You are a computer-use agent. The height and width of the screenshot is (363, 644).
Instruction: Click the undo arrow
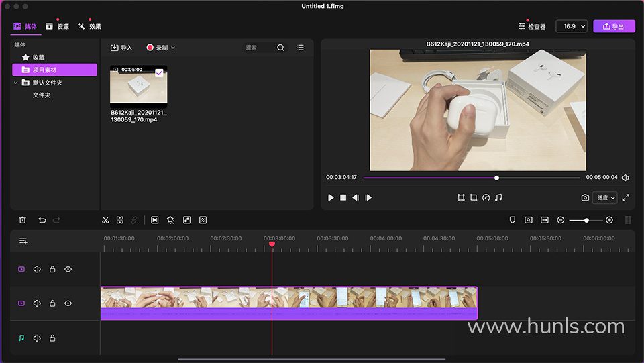[x=42, y=220]
